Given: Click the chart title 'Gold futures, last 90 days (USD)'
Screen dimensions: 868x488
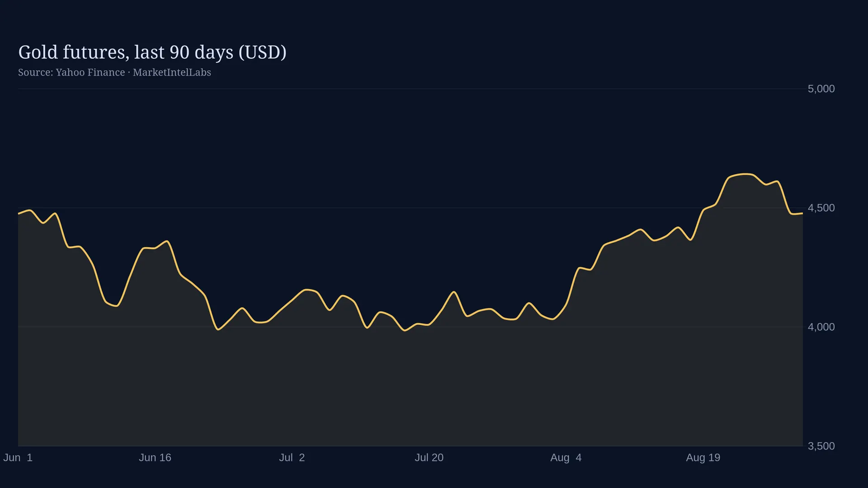Looking at the screenshot, I should coord(152,52).
